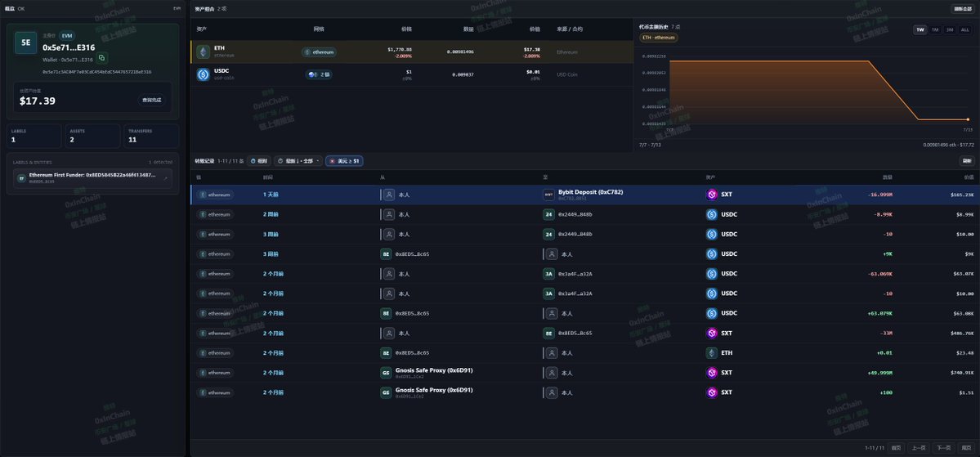Click the 24 avatar in $10.00 three-weeks row
980x457 pixels.
click(548, 235)
